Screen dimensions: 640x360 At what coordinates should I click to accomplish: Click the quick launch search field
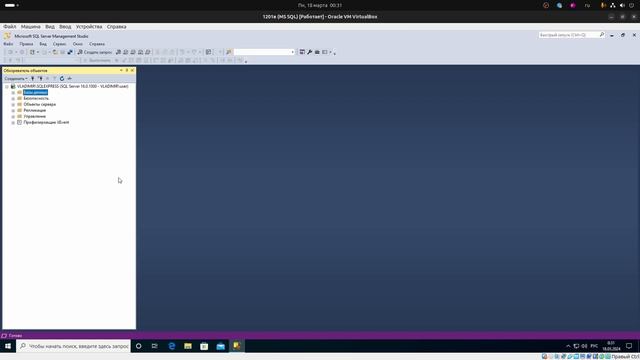[571, 35]
